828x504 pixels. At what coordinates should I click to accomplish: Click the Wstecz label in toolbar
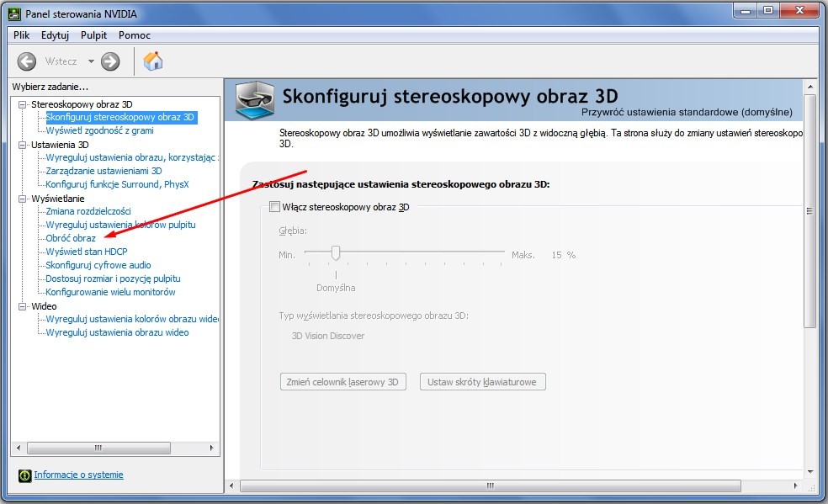click(x=61, y=61)
